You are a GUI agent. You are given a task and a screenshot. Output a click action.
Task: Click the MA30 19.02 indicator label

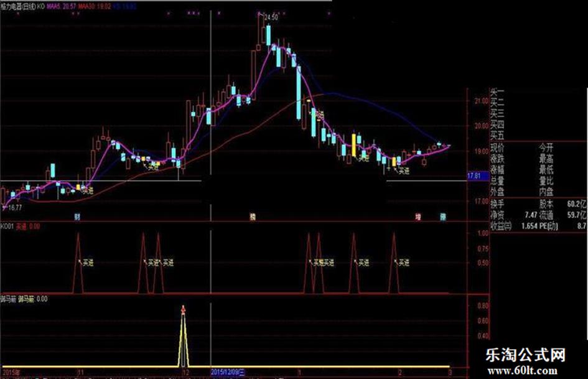(95, 6)
